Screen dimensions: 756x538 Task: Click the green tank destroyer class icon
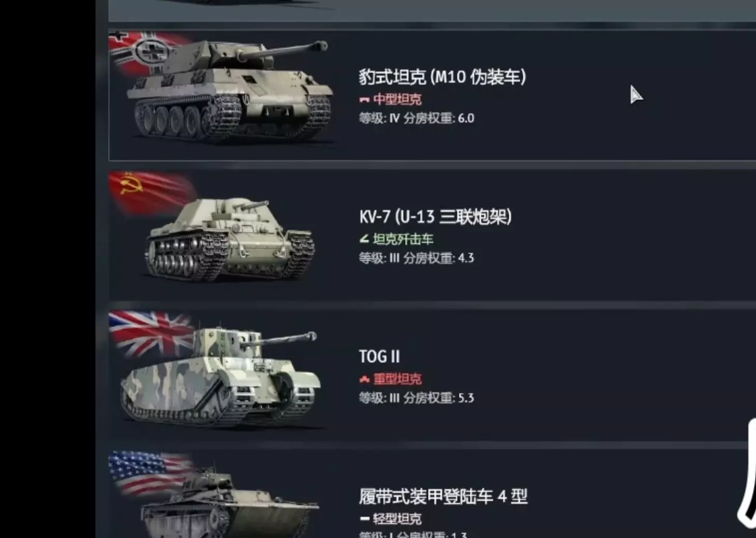click(x=364, y=239)
